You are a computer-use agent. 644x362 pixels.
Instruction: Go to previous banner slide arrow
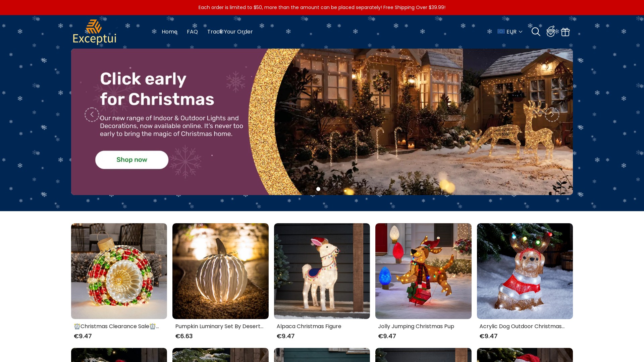92,115
